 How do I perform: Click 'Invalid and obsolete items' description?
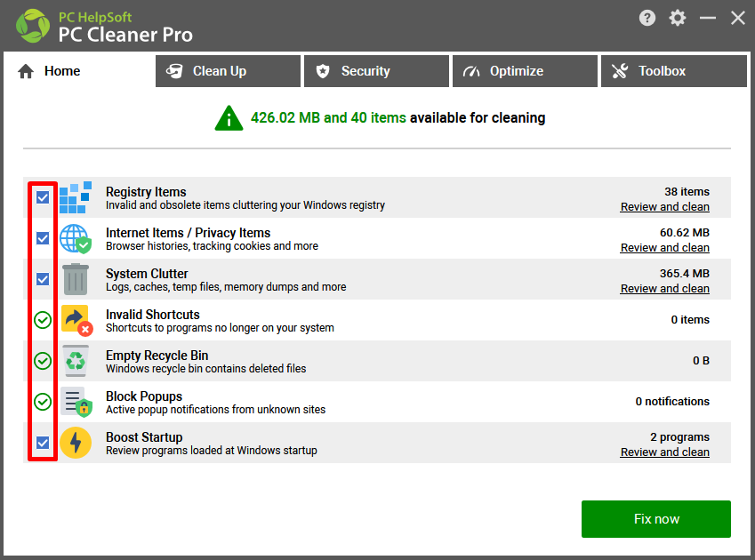(245, 205)
